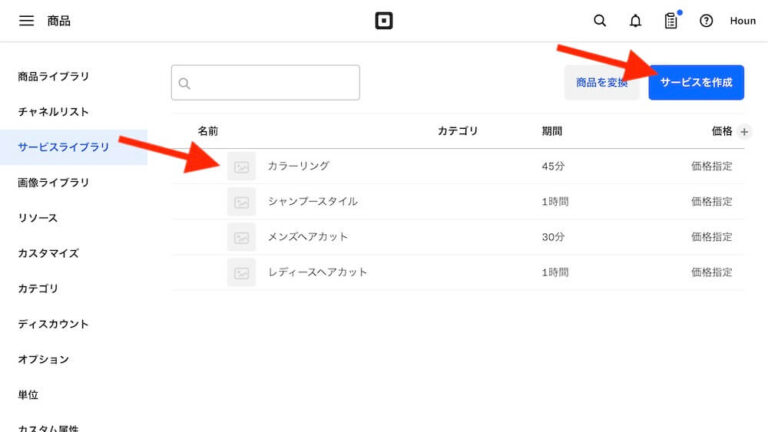
Task: Select サービスライブラリ in the sidebar
Action: (x=64, y=147)
